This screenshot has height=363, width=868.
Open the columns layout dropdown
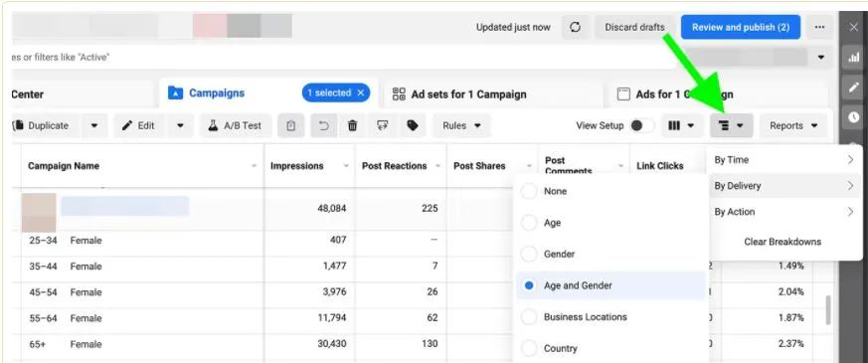(x=681, y=125)
